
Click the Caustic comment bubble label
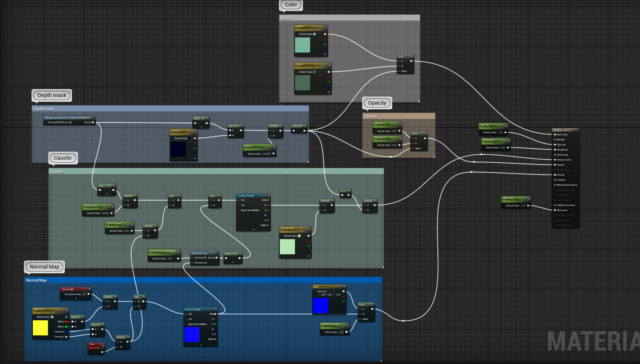point(63,158)
